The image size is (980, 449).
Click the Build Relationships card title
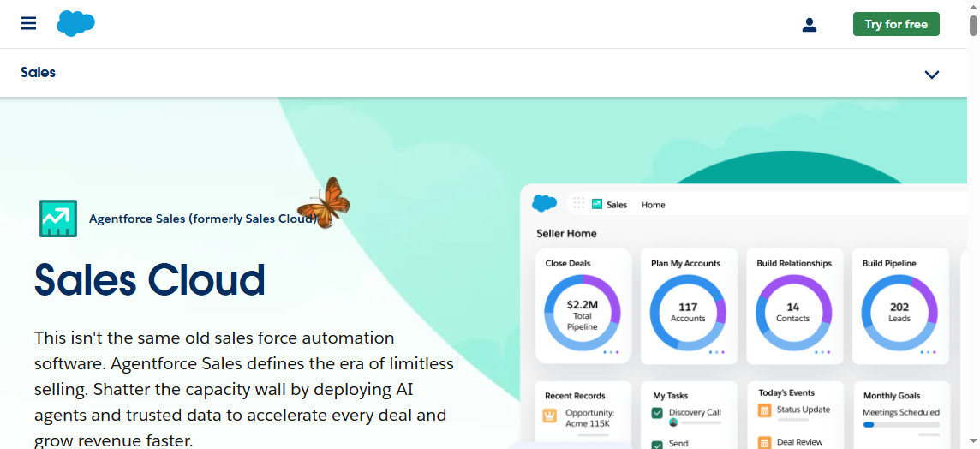click(794, 263)
